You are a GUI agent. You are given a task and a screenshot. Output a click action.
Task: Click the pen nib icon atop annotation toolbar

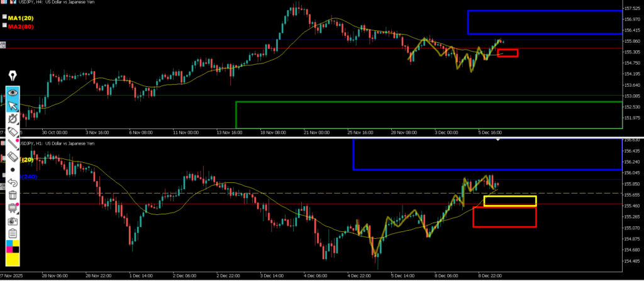13,77
